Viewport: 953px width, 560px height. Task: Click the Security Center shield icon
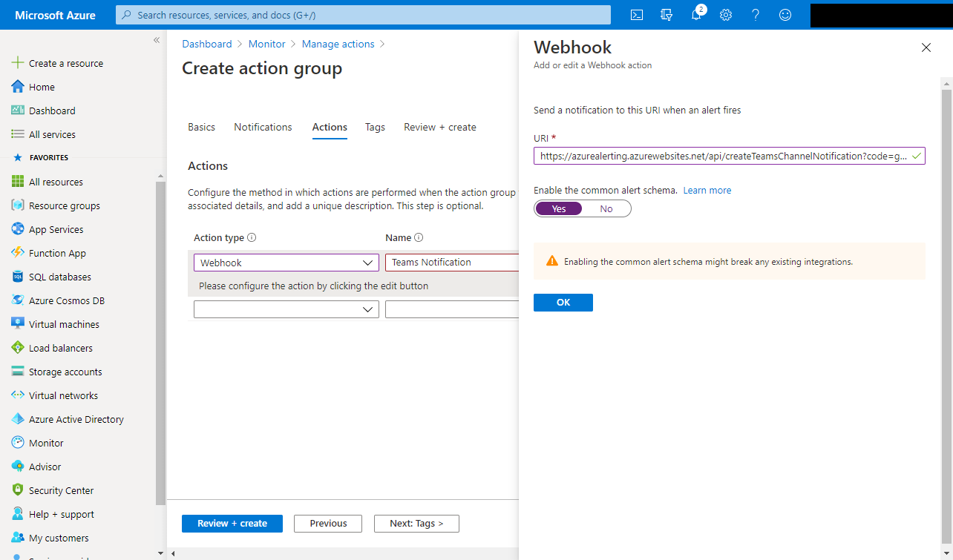click(x=18, y=490)
